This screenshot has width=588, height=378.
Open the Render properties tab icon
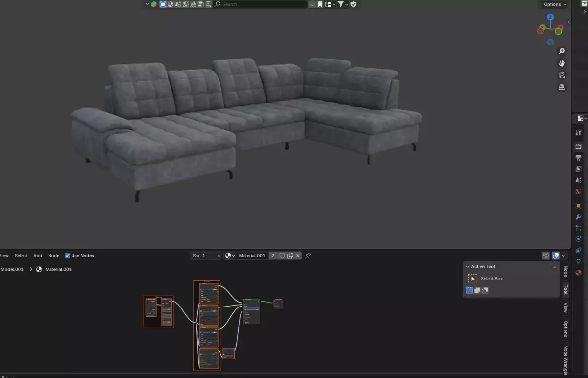point(579,146)
